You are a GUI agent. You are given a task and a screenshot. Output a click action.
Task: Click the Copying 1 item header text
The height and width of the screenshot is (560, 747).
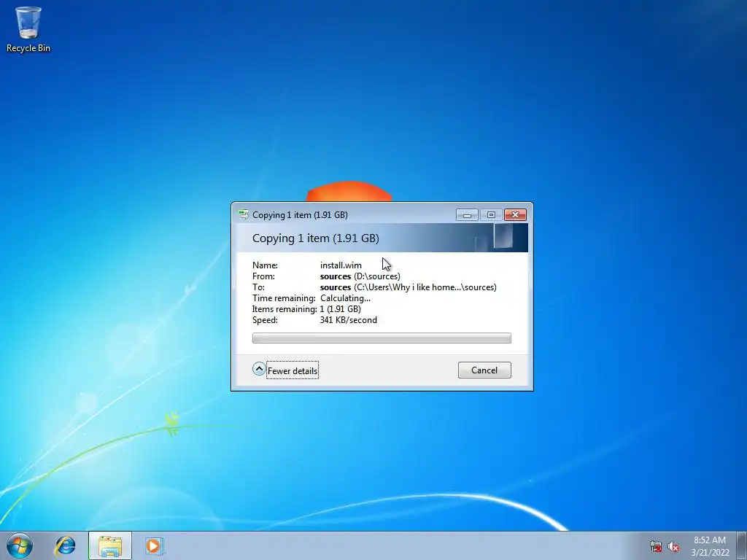click(x=316, y=238)
